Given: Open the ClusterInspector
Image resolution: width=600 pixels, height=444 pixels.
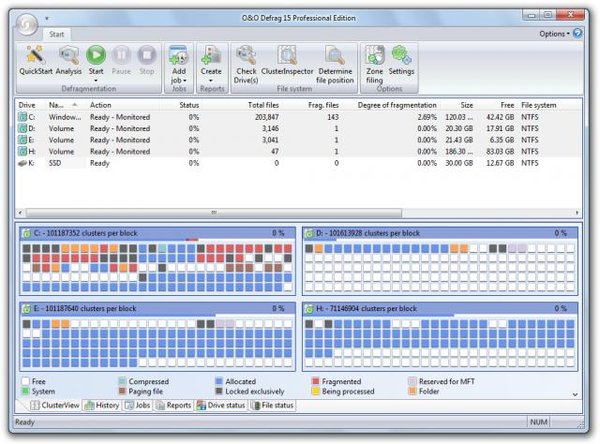Looking at the screenshot, I should click(287, 60).
